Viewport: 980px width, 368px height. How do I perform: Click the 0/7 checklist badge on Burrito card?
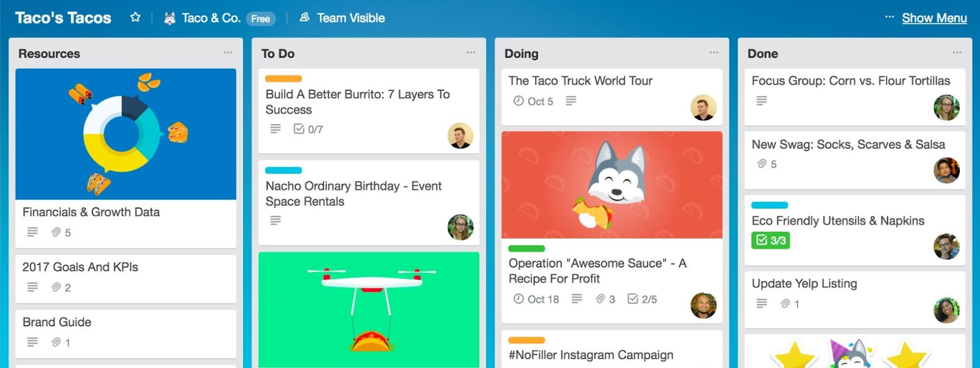pyautogui.click(x=308, y=129)
